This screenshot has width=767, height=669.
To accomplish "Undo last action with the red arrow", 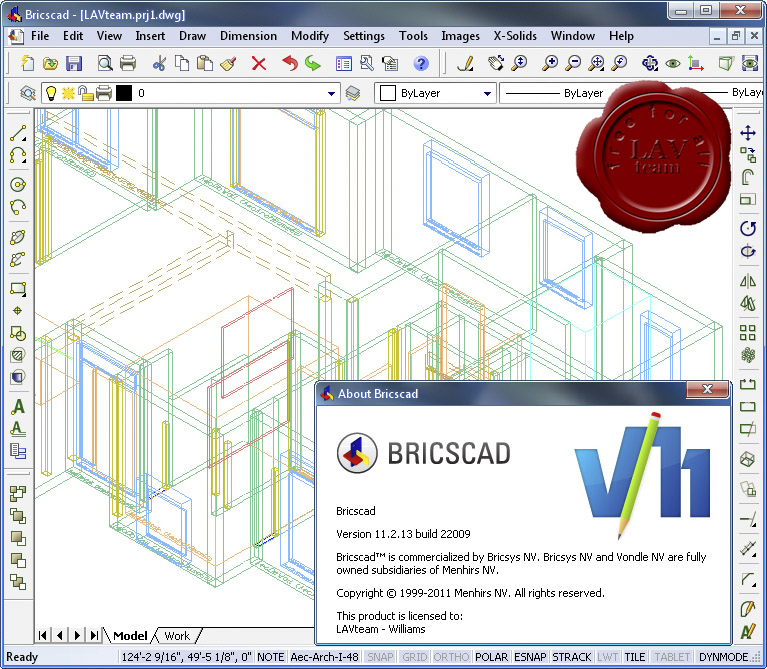I will (x=290, y=63).
